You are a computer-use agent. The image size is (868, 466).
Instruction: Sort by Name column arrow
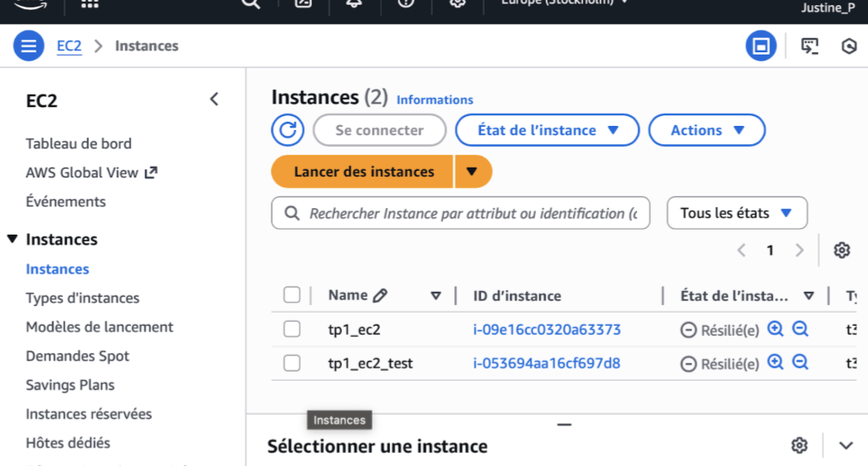436,295
